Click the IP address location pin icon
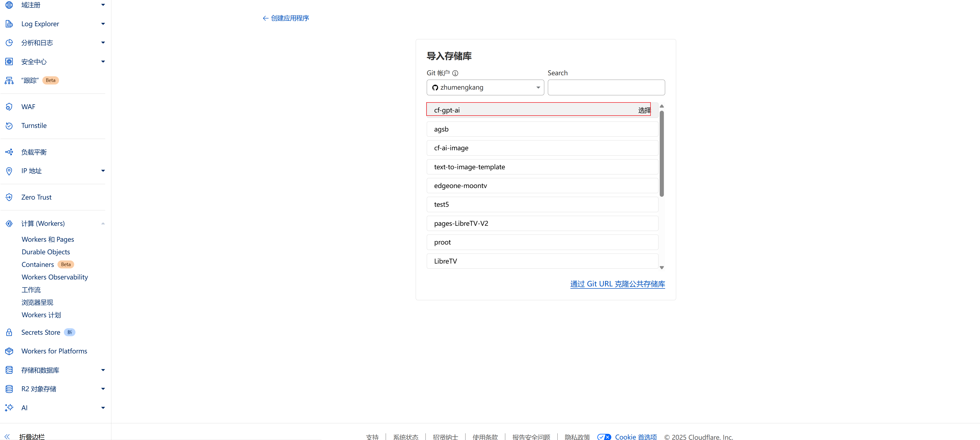 coord(9,171)
